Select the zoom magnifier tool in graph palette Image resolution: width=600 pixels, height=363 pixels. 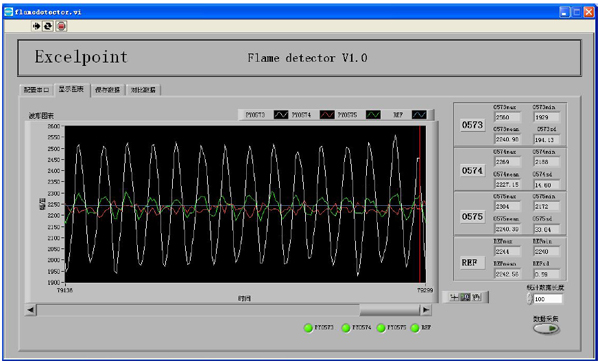(465, 297)
